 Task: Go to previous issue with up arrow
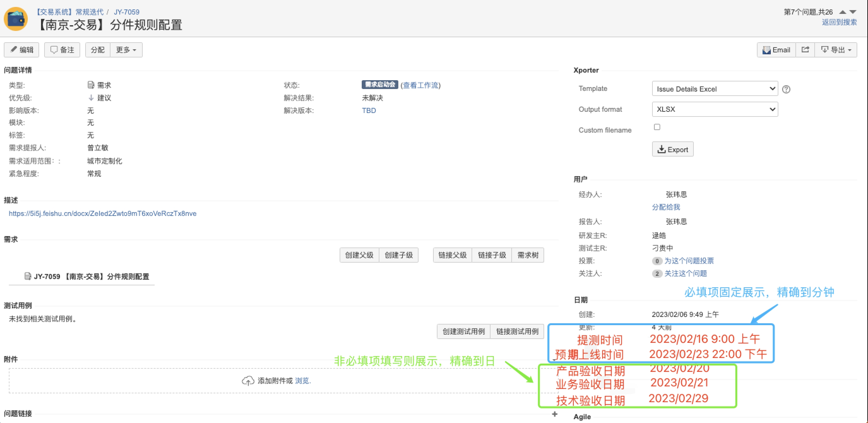(842, 12)
